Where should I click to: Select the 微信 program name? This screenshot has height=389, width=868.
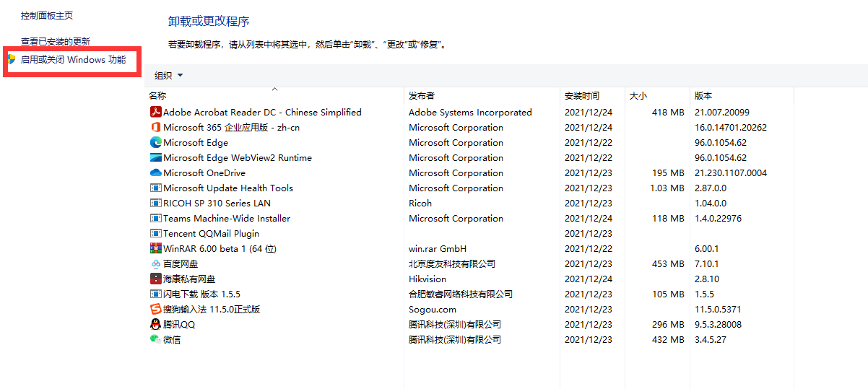coord(172,339)
